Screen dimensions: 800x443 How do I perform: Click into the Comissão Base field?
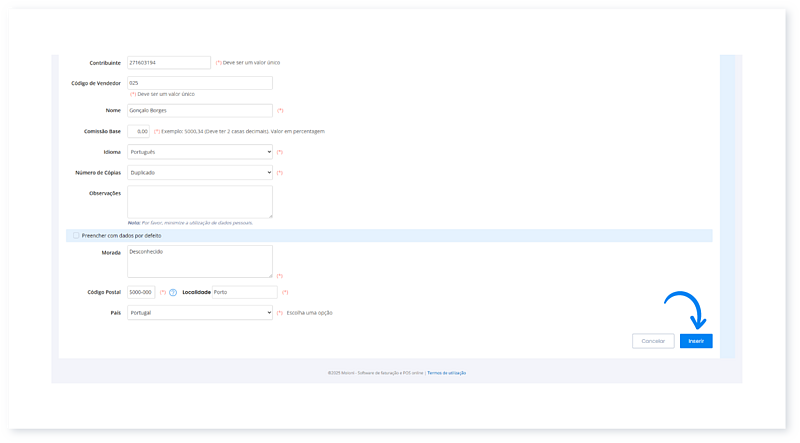[x=139, y=131]
